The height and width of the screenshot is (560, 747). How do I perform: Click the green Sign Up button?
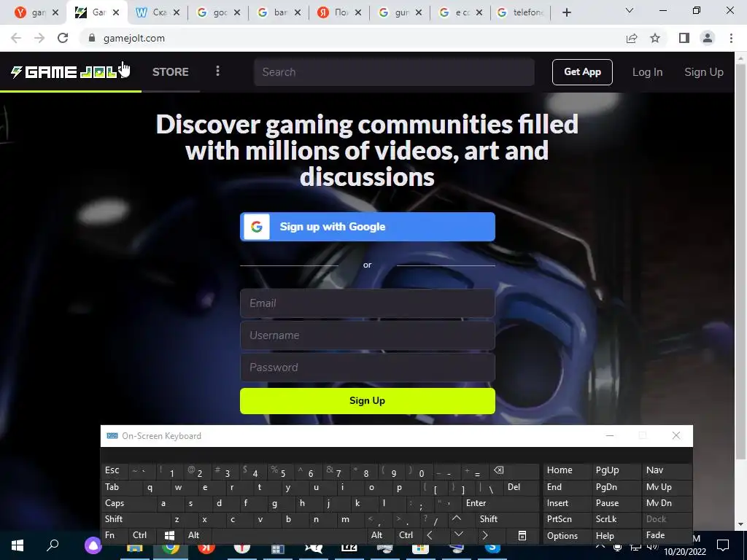coord(368,400)
